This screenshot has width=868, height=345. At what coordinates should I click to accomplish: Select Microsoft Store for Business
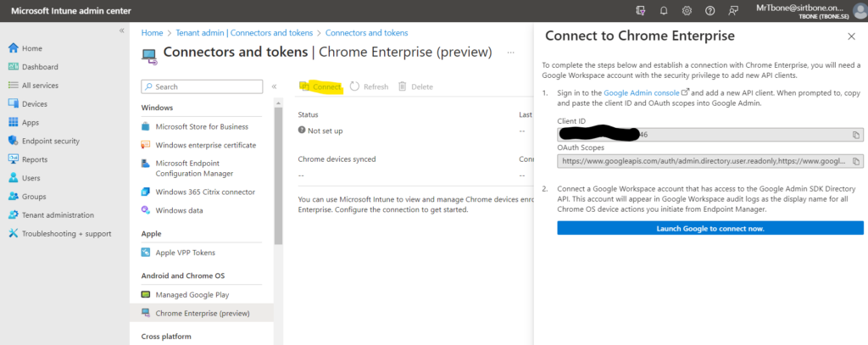point(202,127)
